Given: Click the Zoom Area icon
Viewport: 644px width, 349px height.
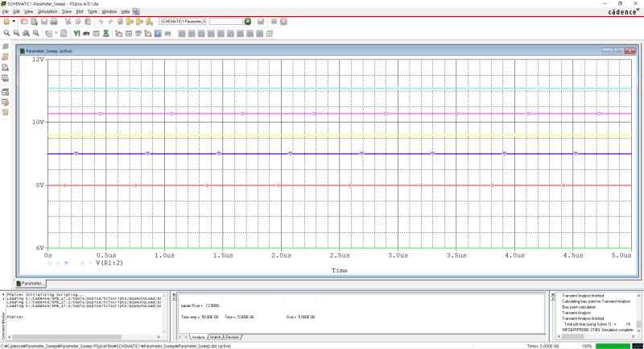Looking at the screenshot, I should [27, 33].
